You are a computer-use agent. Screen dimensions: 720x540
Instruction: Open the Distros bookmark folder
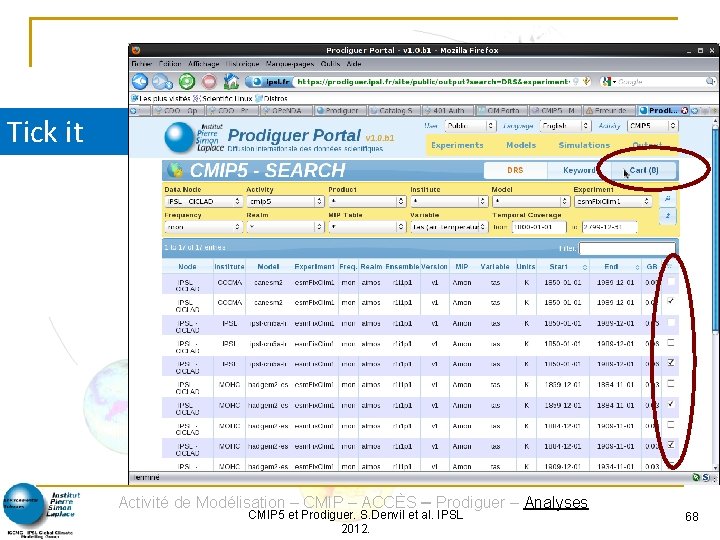[x=271, y=98]
